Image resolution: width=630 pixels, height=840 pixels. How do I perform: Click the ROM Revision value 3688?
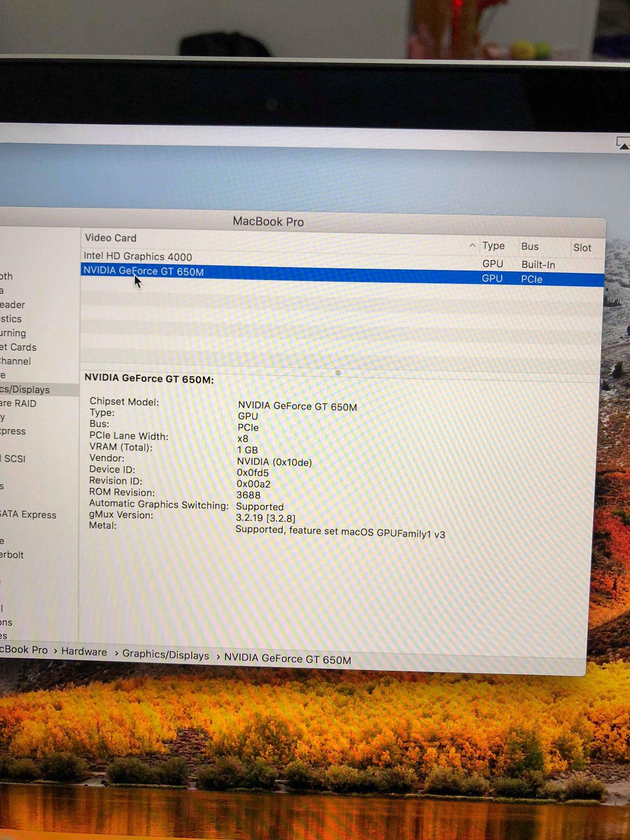click(x=248, y=495)
